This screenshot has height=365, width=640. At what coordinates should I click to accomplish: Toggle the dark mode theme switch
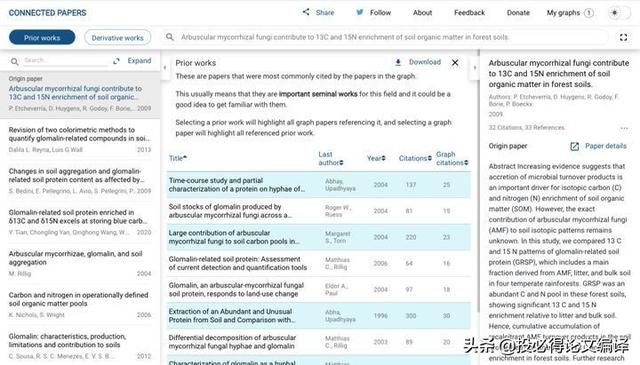(619, 13)
